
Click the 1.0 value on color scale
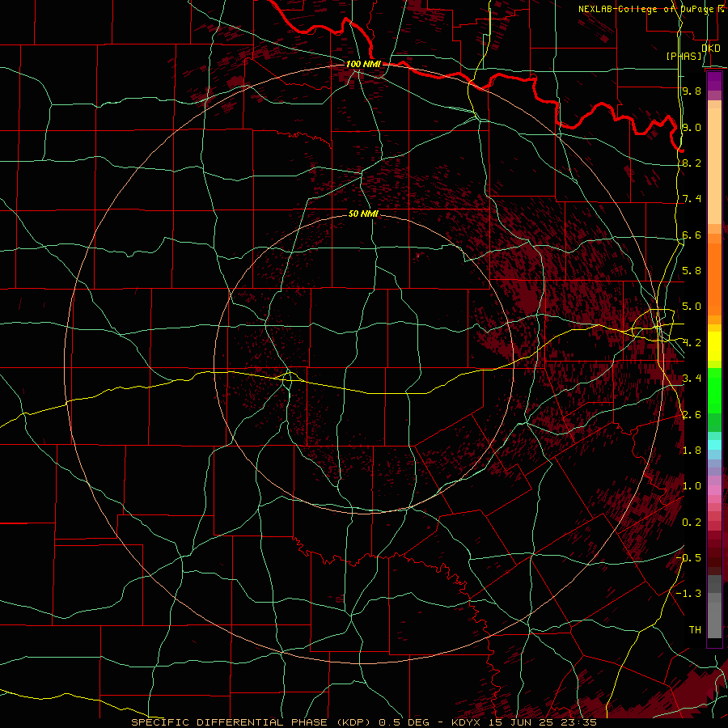[x=692, y=486]
